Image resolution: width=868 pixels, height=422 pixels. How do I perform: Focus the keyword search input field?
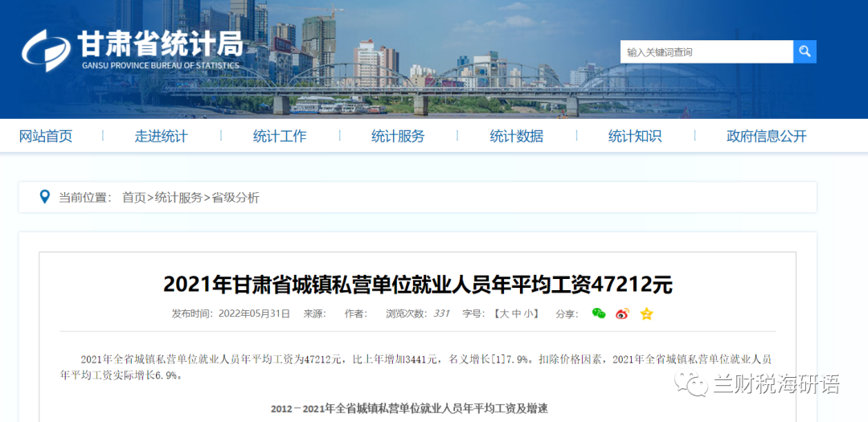(x=706, y=52)
